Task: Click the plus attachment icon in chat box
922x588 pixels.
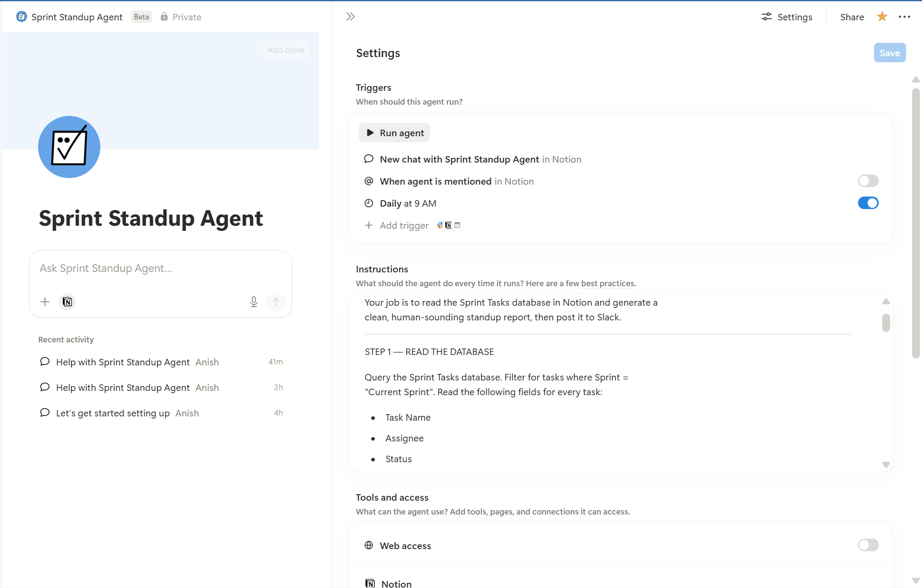Action: [45, 302]
